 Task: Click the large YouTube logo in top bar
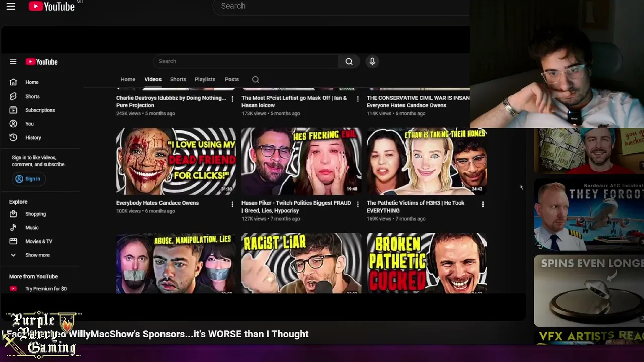52,6
